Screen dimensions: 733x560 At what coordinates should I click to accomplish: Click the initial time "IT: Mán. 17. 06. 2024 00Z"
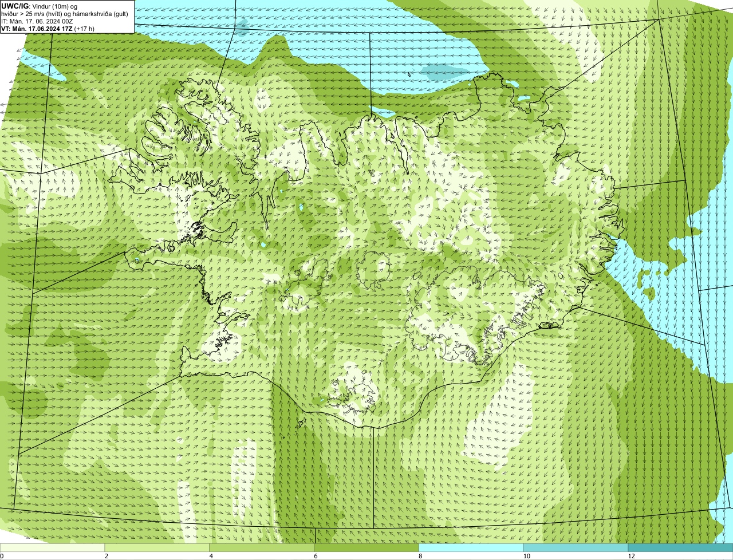click(x=37, y=21)
